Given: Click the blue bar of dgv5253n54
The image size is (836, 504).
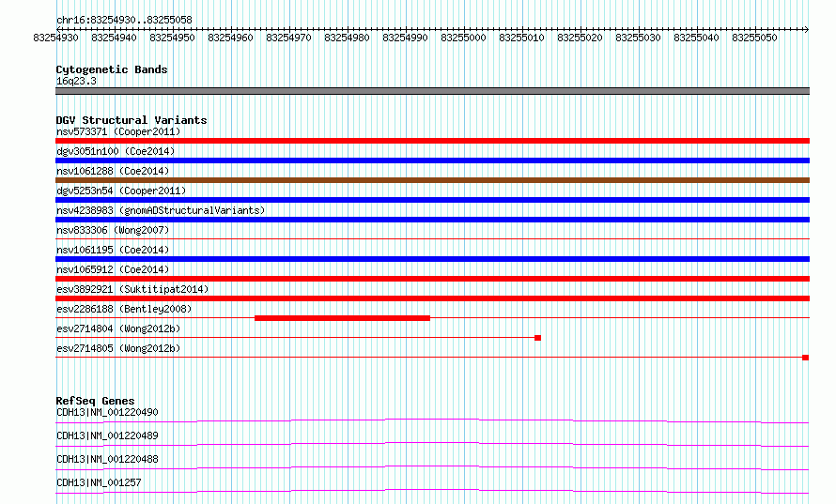Looking at the screenshot, I should (432, 200).
